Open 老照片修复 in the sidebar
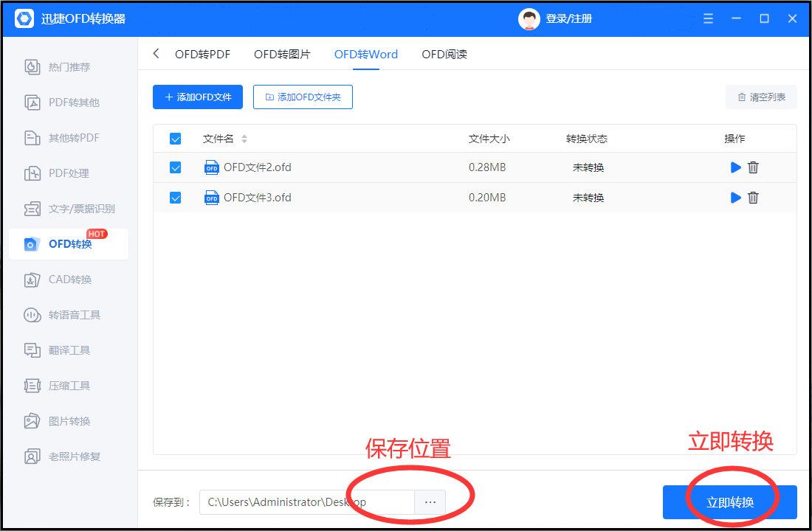 69,457
